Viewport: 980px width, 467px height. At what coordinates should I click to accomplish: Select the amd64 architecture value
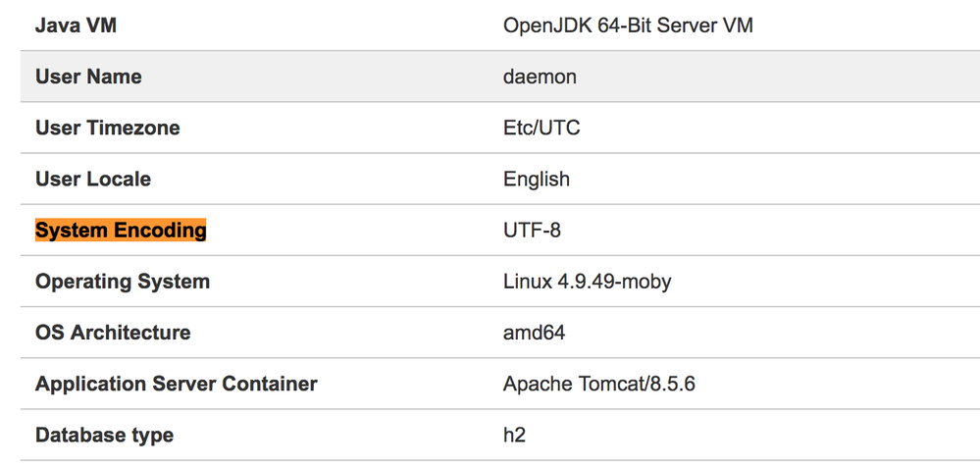[535, 332]
